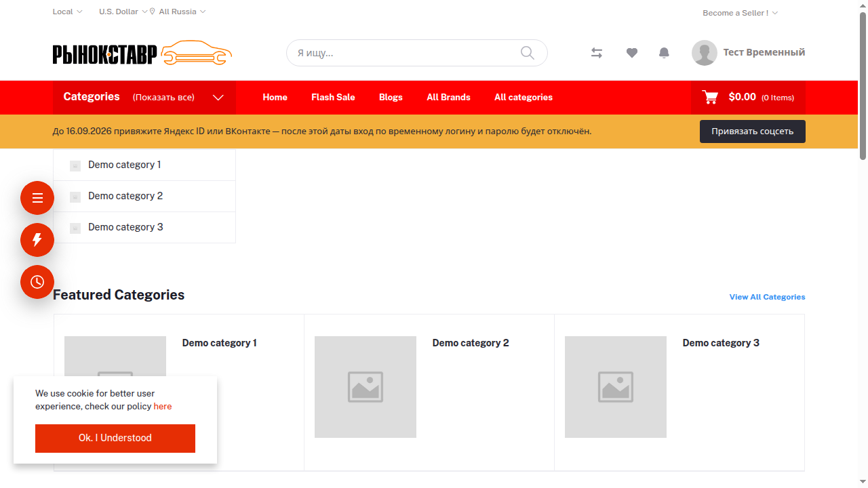This screenshot has width=868, height=488.
Task: Expand the Categories dropdown chevron
Action: pyautogui.click(x=218, y=98)
